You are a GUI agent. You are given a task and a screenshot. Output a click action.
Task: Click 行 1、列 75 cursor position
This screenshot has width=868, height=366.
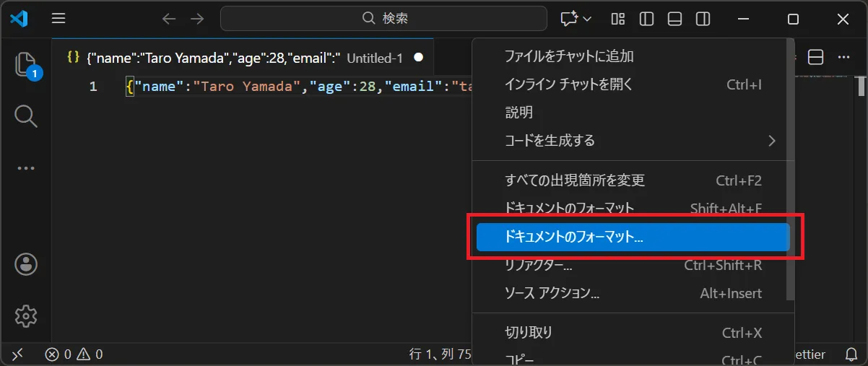(x=440, y=354)
